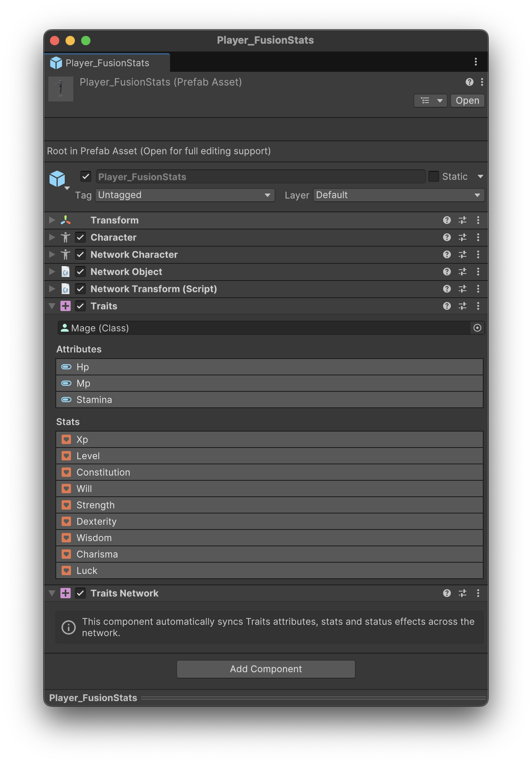
Task: Click the Open prefab button
Action: point(467,101)
